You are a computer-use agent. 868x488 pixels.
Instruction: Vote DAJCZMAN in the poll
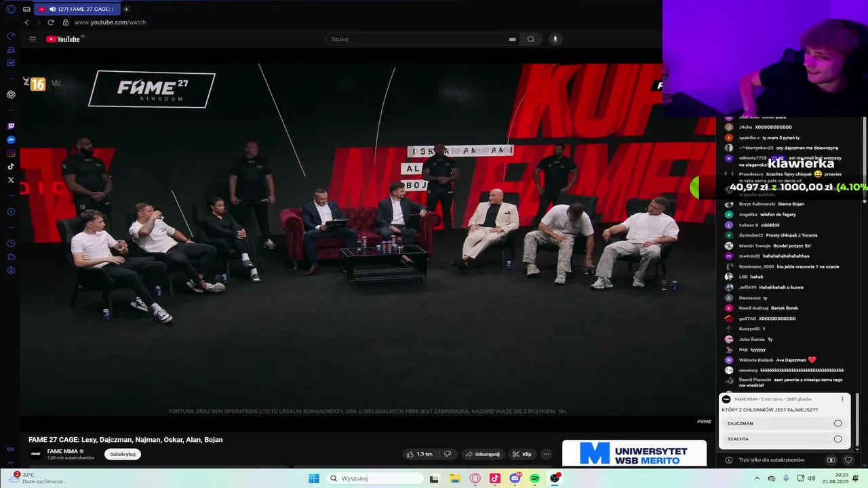[785, 424]
